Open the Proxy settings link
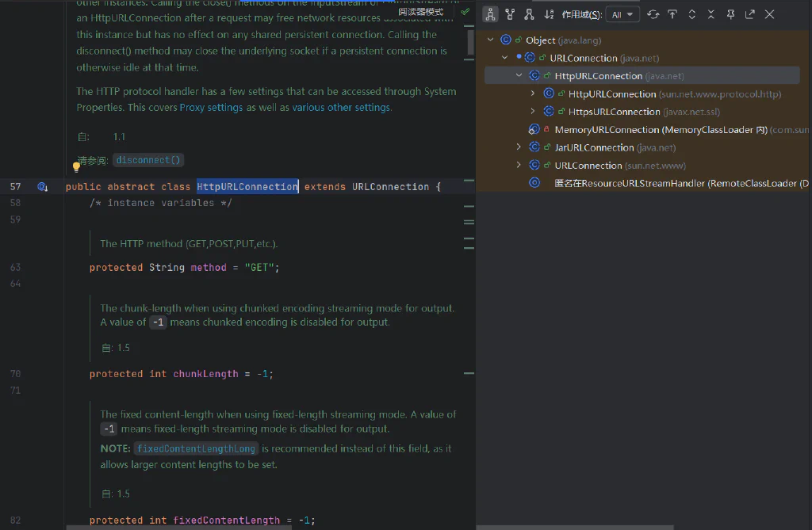The height and width of the screenshot is (530, 812). (211, 108)
